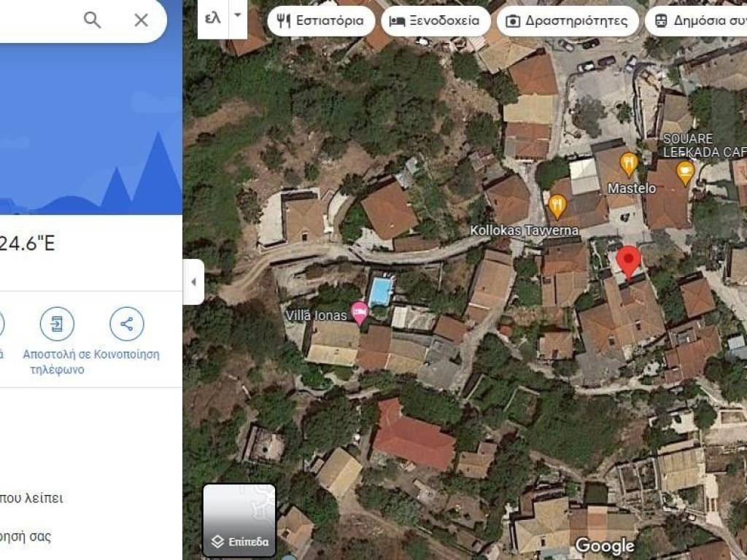Click the send to phone icon
This screenshot has width=747, height=560.
point(57,324)
